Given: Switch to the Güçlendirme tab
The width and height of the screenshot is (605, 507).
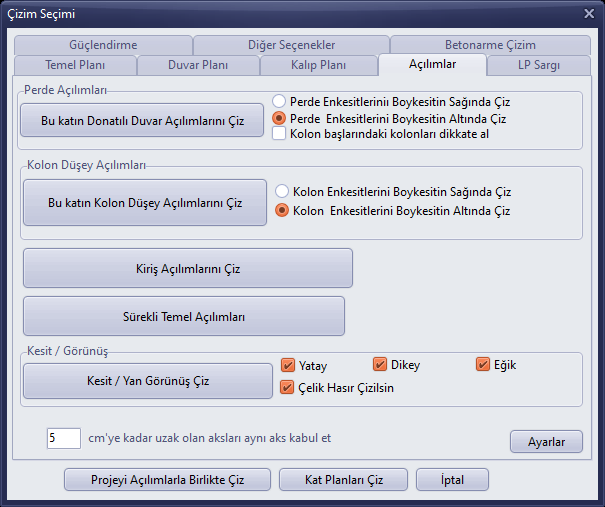Looking at the screenshot, I should [103, 45].
